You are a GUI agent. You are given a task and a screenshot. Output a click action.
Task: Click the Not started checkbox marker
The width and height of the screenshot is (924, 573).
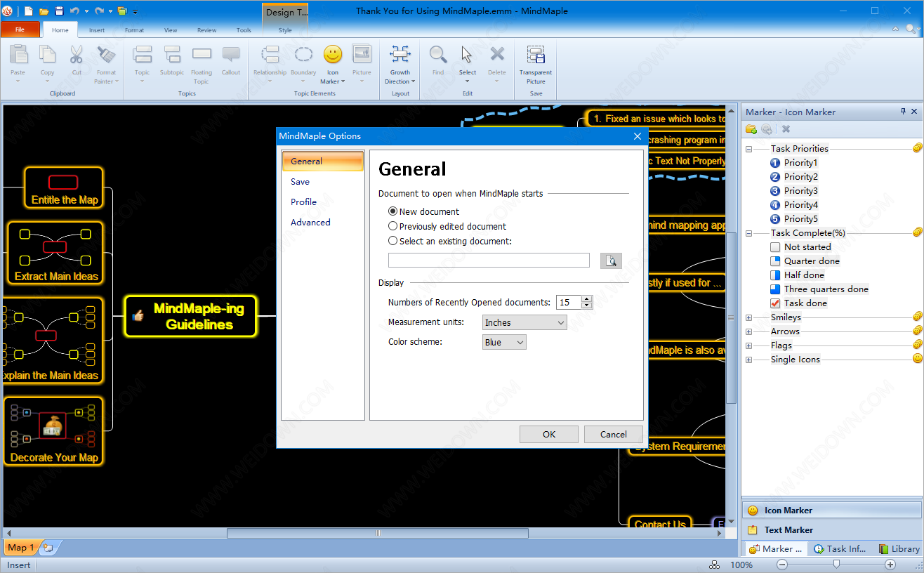(775, 247)
